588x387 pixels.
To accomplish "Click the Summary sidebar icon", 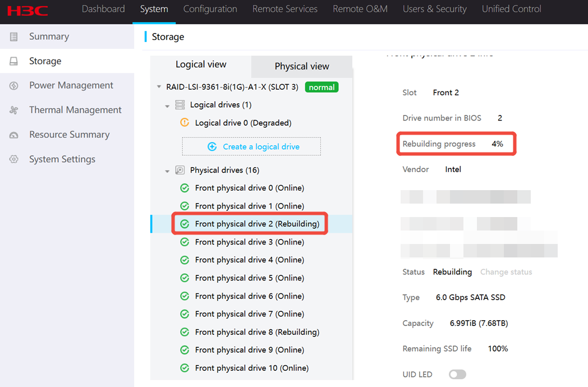I will click(x=14, y=36).
